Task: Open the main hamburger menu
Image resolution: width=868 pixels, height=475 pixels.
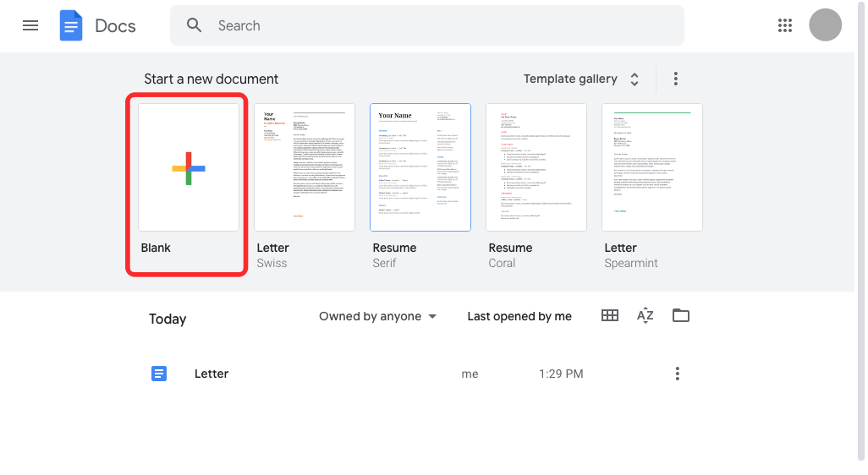Action: tap(30, 25)
